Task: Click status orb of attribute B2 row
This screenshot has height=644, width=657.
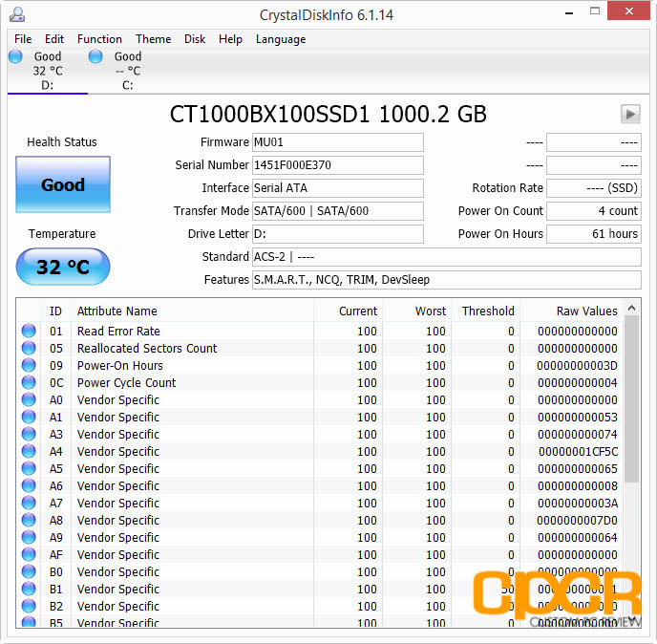Action: click(29, 606)
